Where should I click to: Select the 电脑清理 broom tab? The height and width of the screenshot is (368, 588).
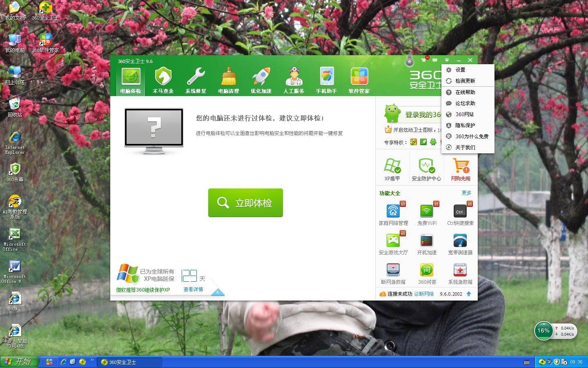coord(229,81)
